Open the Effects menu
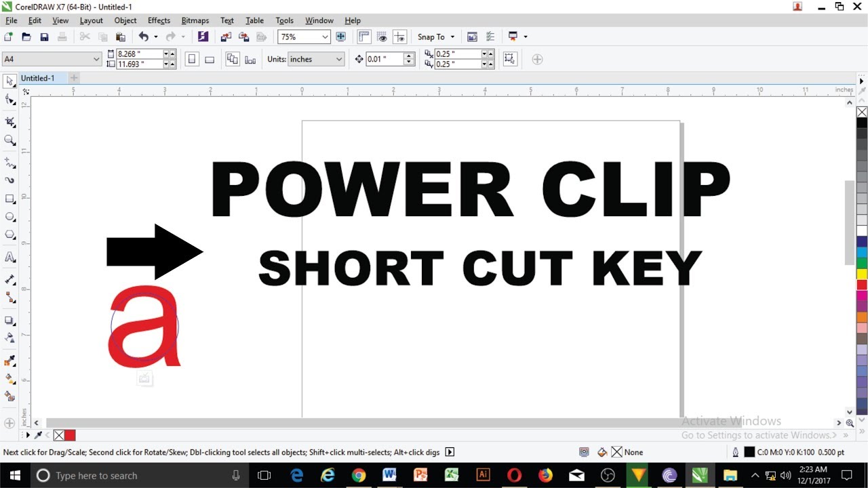The image size is (868, 488). click(158, 20)
